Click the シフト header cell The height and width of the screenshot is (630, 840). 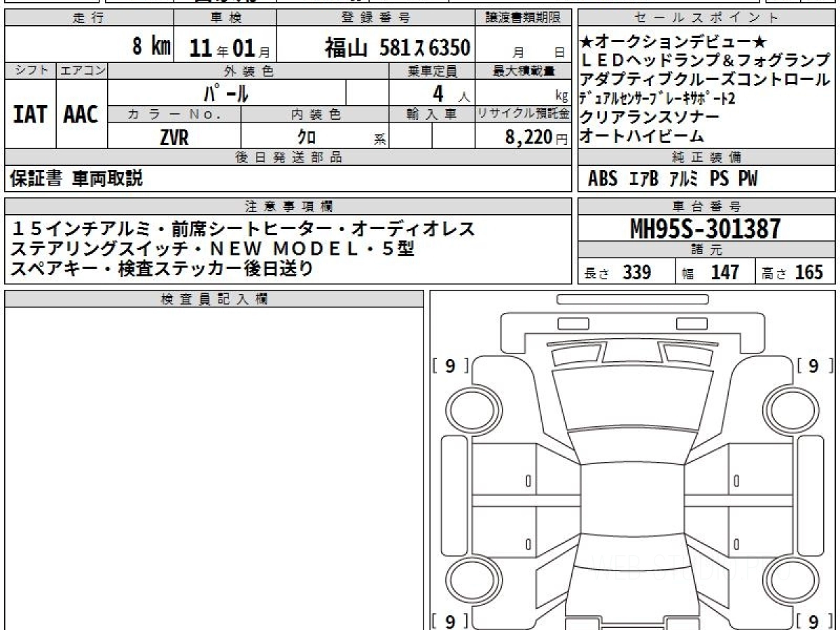click(x=30, y=71)
